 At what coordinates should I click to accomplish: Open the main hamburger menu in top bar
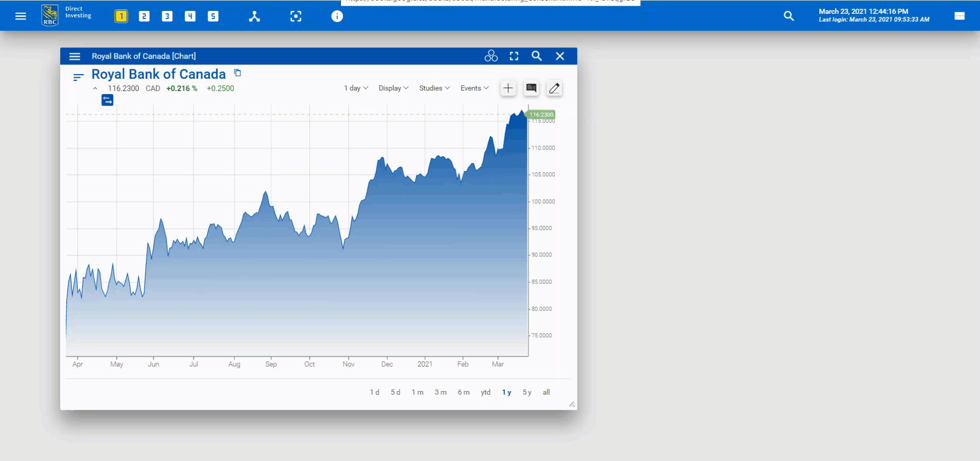coord(21,16)
